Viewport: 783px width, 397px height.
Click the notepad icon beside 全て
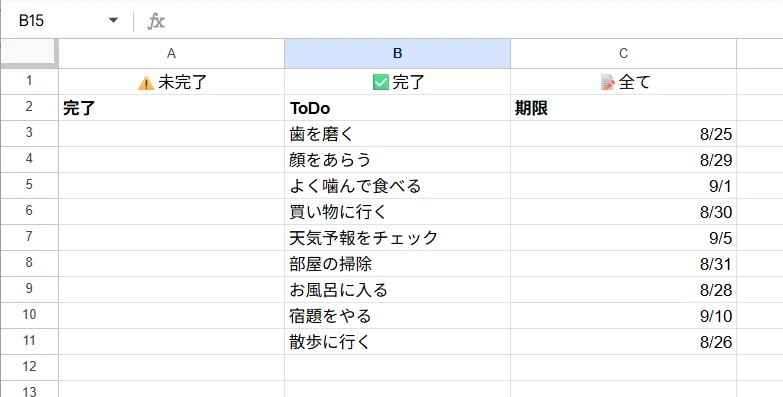[x=607, y=82]
